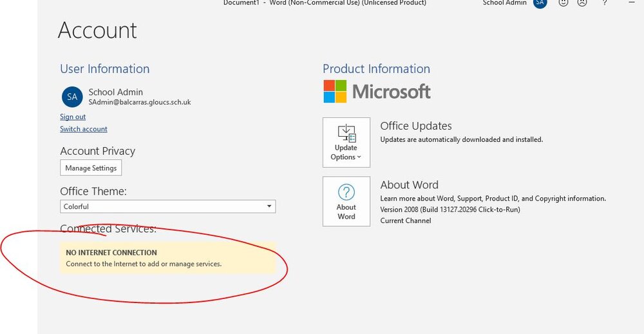Image resolution: width=644 pixels, height=334 pixels.
Task: Click the School Admin name in title bar
Action: [504, 3]
